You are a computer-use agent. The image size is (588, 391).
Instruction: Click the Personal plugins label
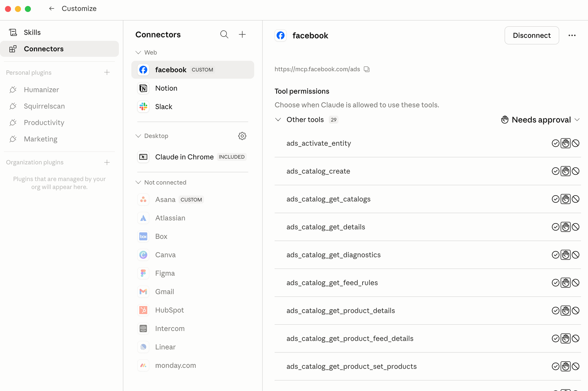29,72
